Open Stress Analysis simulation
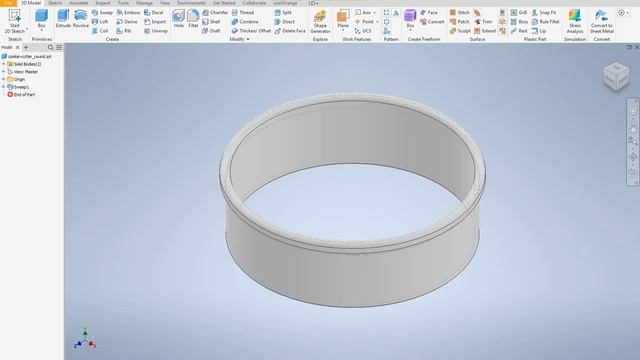Screen dimensions: 640x360 575,22
